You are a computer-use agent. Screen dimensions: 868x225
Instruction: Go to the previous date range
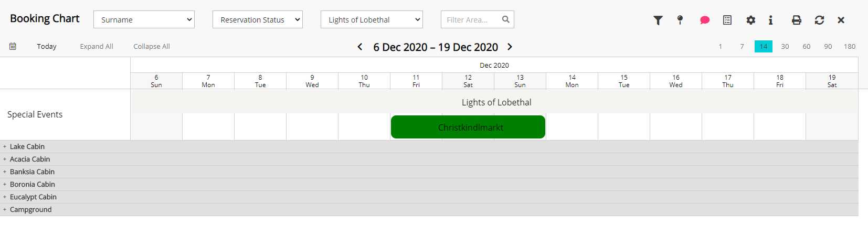[360, 47]
